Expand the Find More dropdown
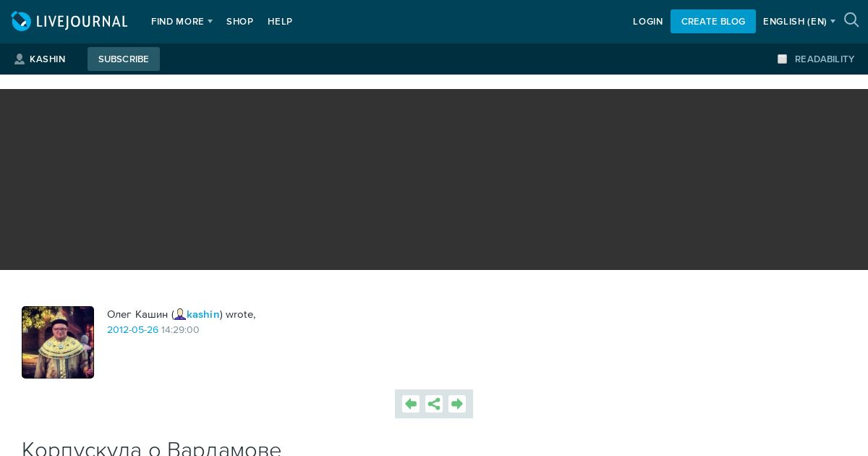 point(182,22)
